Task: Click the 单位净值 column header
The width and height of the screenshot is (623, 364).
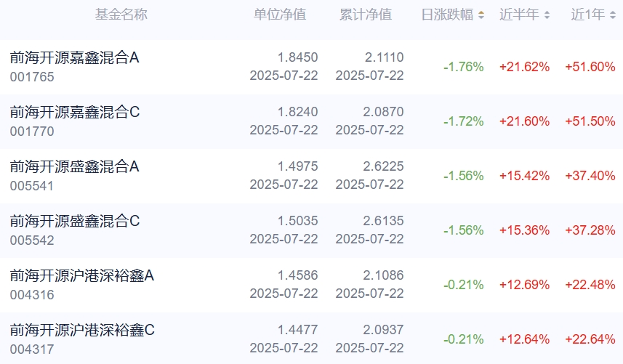Action: 280,15
